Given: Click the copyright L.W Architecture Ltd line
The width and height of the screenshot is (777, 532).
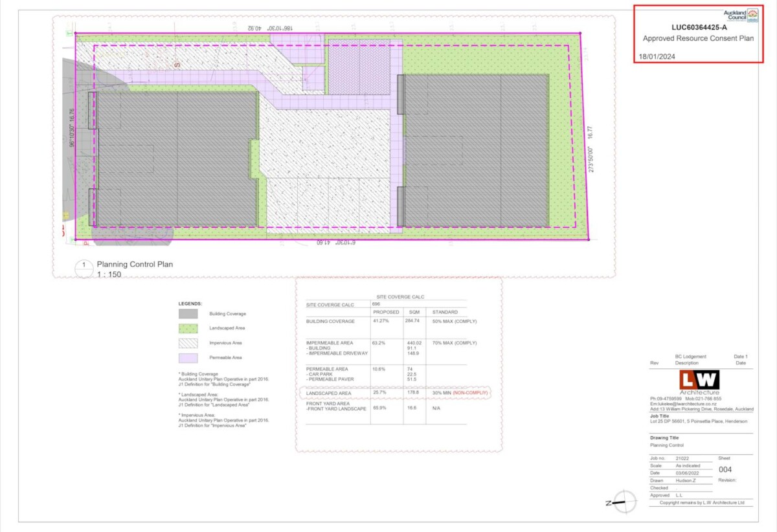Looking at the screenshot, I should tap(702, 502).
